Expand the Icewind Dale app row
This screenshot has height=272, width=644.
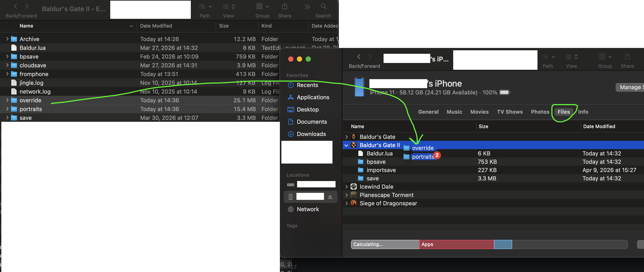346,187
